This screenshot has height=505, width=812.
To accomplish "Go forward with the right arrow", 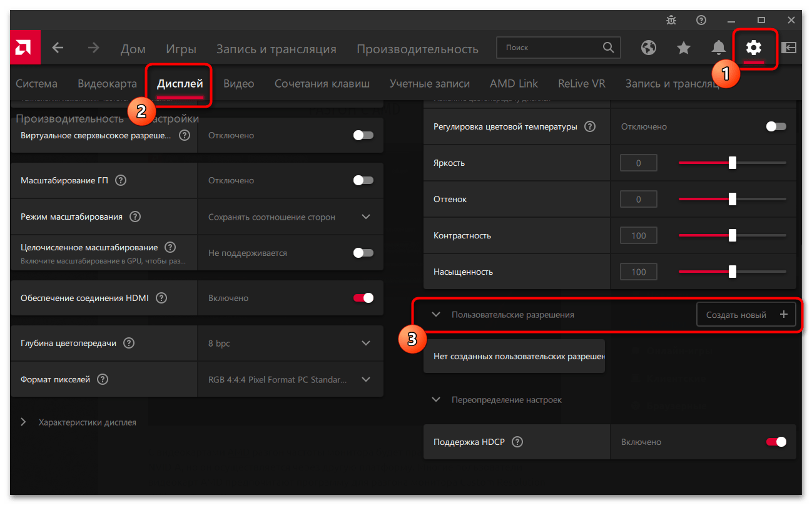I will pyautogui.click(x=93, y=48).
